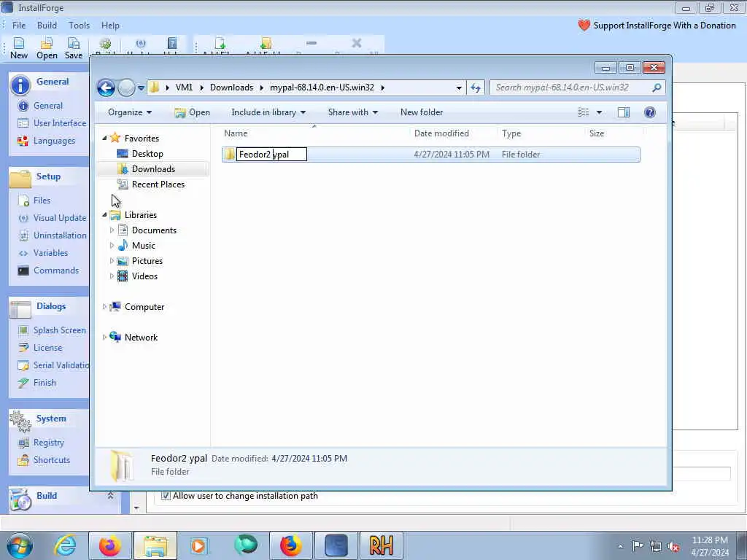Refresh the folder with the refresh icon
Viewport: 747px width, 560px height.
pyautogui.click(x=476, y=88)
